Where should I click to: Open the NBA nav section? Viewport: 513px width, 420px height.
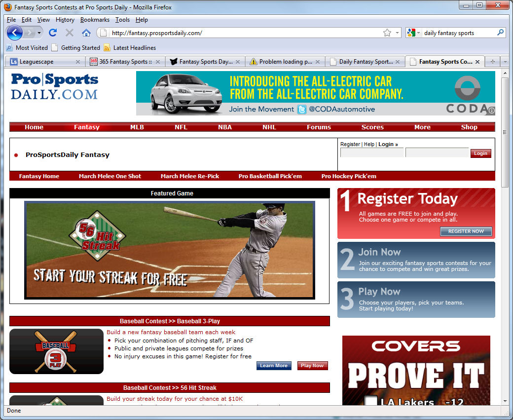point(225,127)
